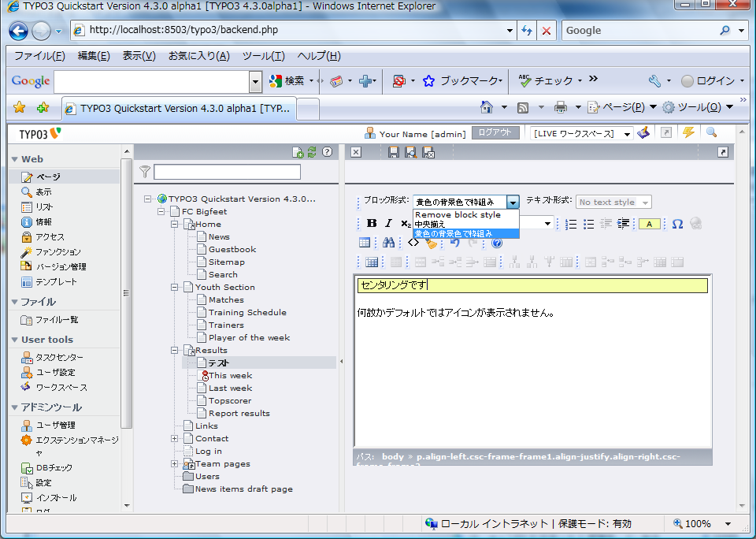Viewport: 756px width, 539px height.
Task: Open the ツール(T) browser menu
Action: point(263,56)
